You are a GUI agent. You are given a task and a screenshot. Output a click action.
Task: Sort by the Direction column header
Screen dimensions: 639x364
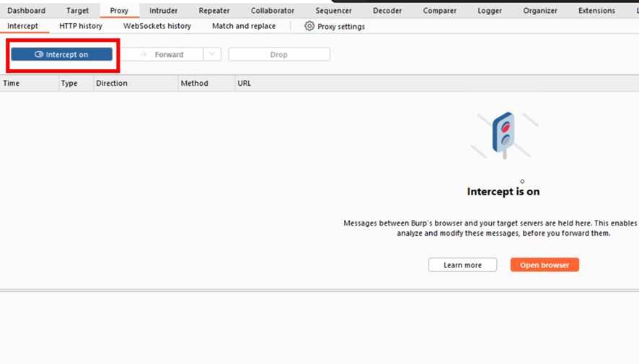click(x=136, y=83)
